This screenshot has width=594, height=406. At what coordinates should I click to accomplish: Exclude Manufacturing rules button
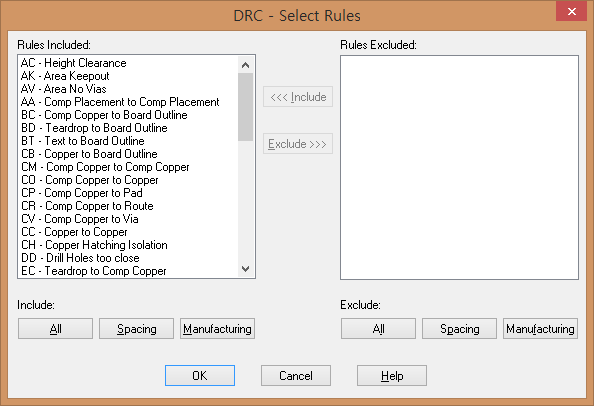pyautogui.click(x=541, y=329)
